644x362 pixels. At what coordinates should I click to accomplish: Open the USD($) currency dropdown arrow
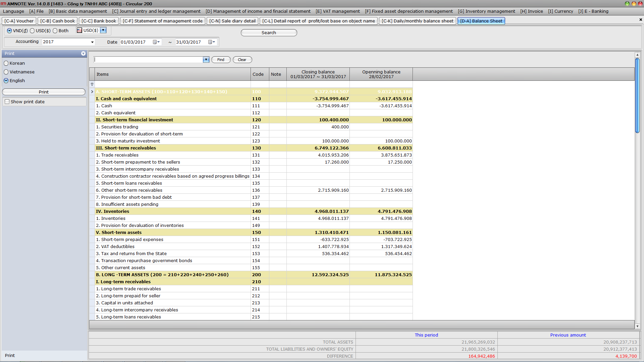point(103,31)
